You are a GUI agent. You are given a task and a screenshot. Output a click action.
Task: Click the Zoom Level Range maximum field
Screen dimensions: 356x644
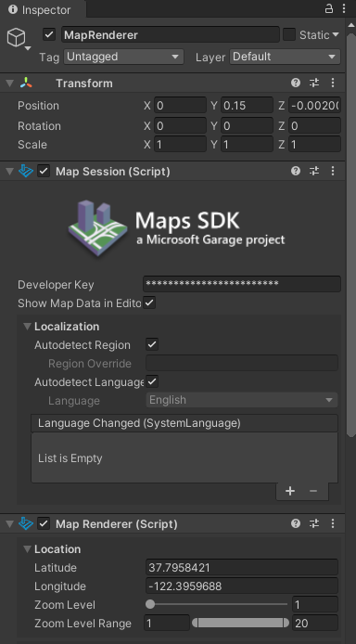315,623
